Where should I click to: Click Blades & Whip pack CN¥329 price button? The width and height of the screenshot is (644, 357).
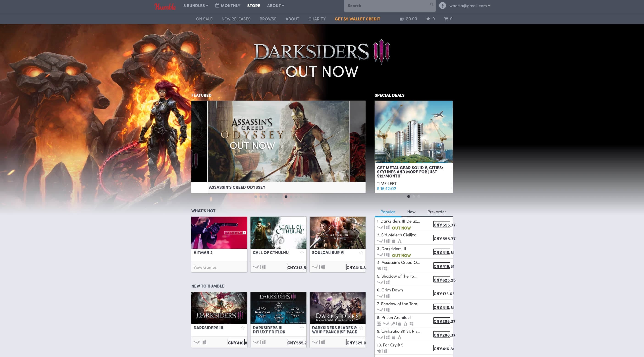tap(355, 342)
